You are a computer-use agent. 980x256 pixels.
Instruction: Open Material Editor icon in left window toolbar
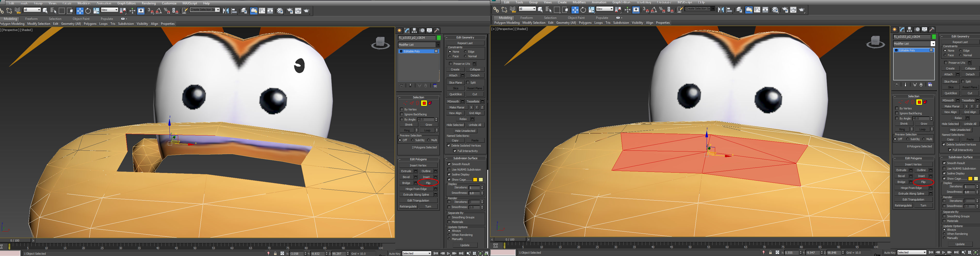tap(280, 11)
